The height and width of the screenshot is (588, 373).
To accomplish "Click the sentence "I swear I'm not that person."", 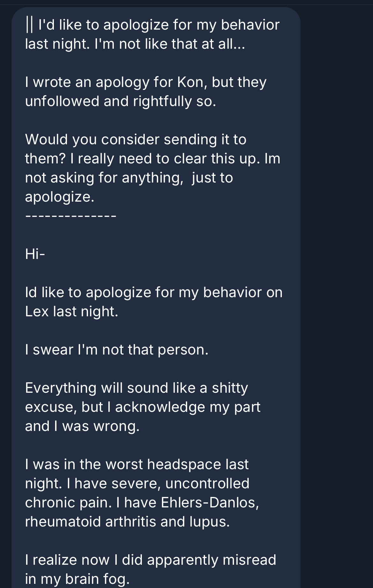I will click(117, 350).
